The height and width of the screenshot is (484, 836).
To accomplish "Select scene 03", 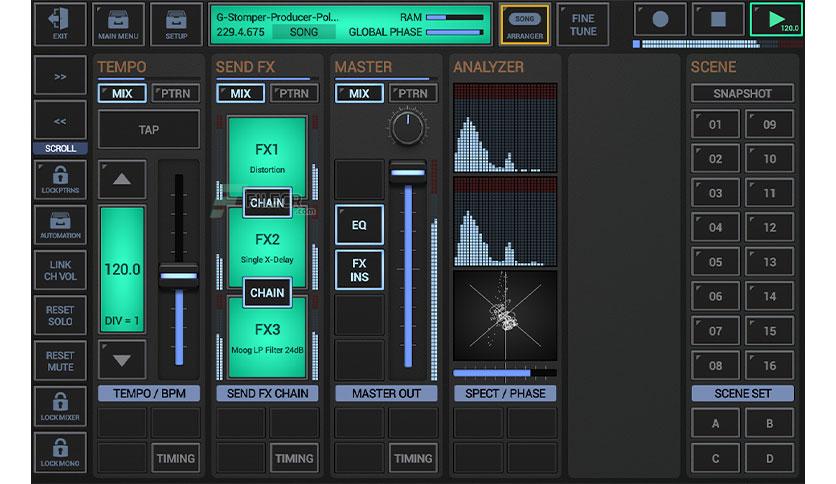I will [x=716, y=193].
